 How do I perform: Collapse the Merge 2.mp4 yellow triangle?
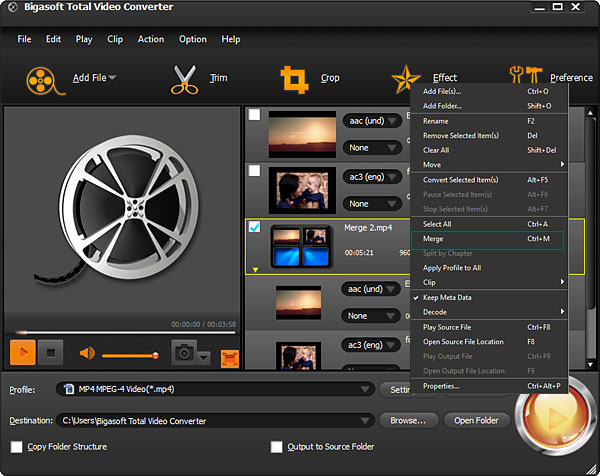255,270
